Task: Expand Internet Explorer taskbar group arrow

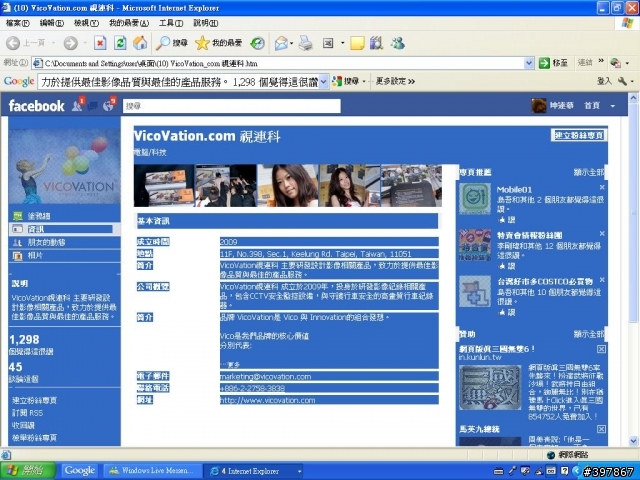Action: pos(300,471)
